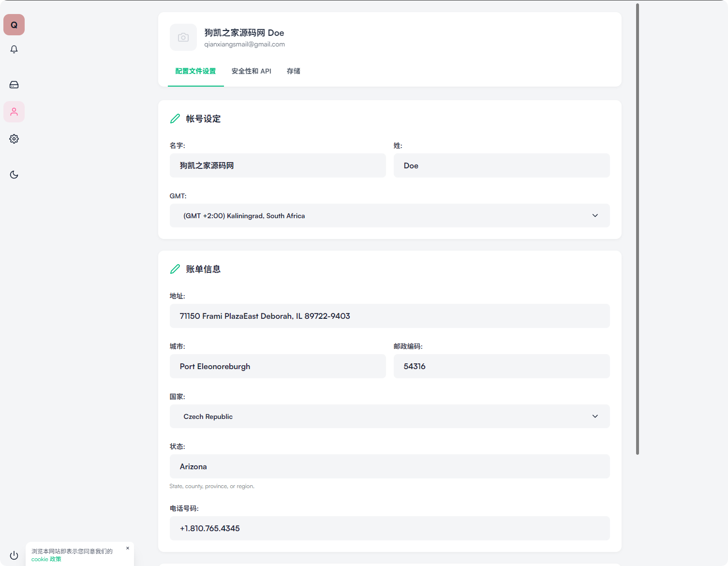Click the 国家: field label

tap(178, 397)
